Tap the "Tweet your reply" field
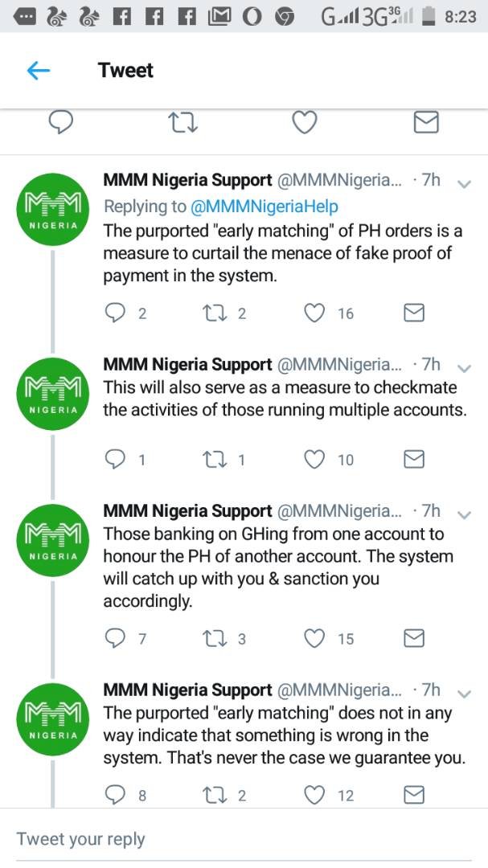 tap(80, 839)
